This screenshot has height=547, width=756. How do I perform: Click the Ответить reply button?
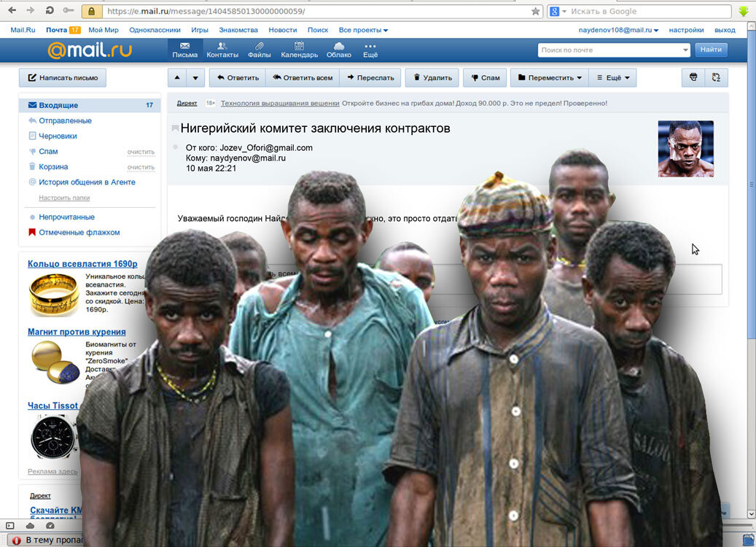[238, 77]
